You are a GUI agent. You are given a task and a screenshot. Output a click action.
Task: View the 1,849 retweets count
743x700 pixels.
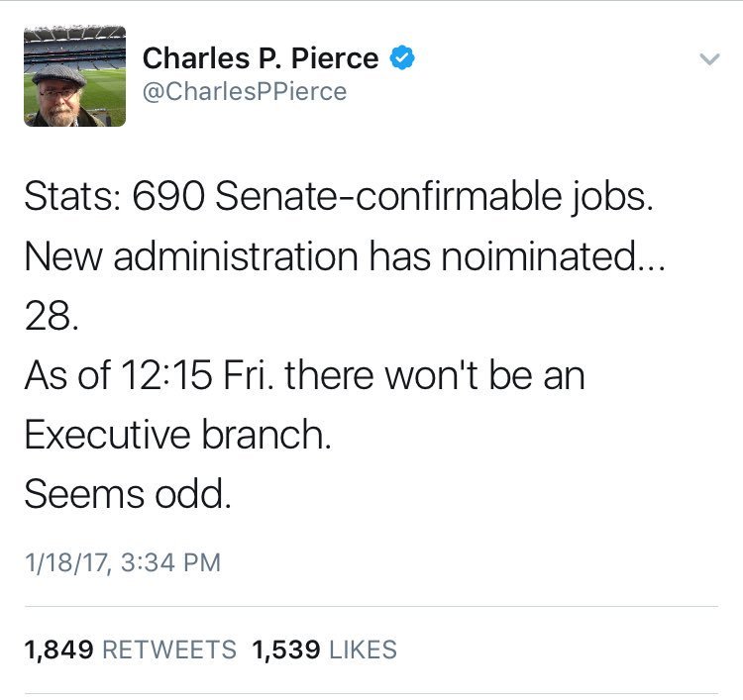click(58, 650)
